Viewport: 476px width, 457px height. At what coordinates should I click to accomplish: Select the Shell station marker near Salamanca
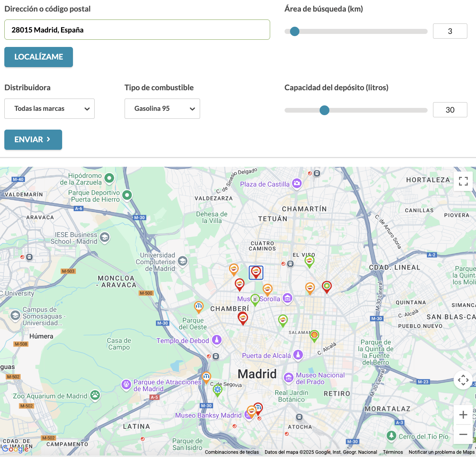click(x=314, y=335)
